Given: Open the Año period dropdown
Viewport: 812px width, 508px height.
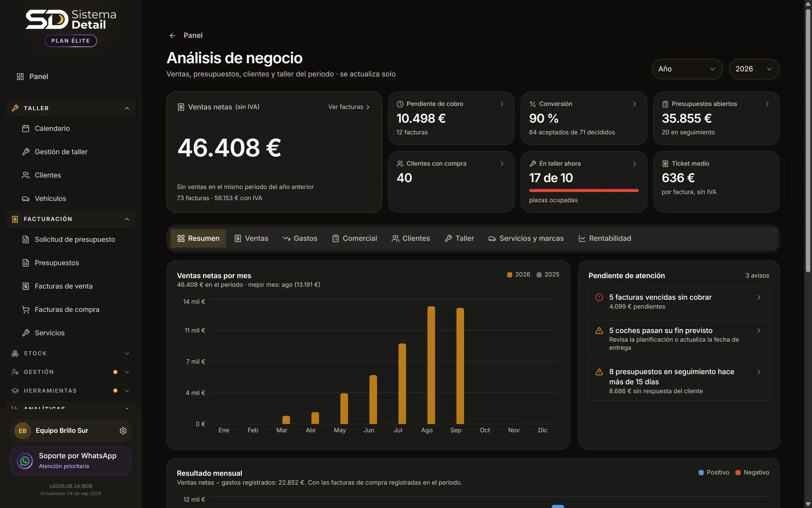Looking at the screenshot, I should click(687, 69).
